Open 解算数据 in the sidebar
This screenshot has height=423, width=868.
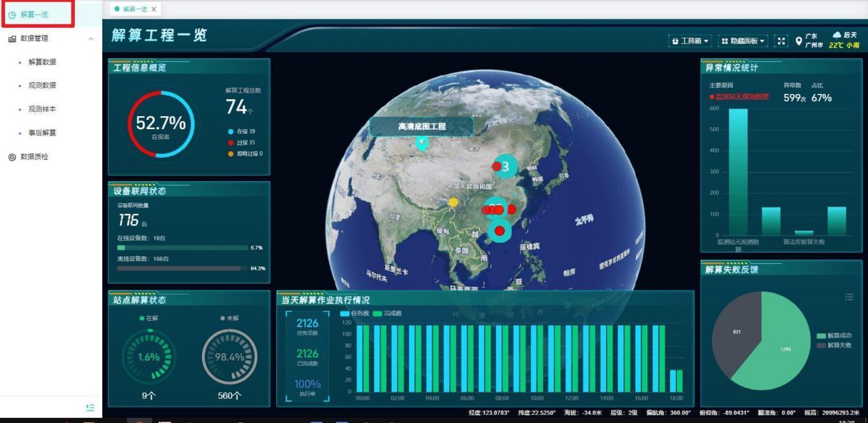click(42, 62)
